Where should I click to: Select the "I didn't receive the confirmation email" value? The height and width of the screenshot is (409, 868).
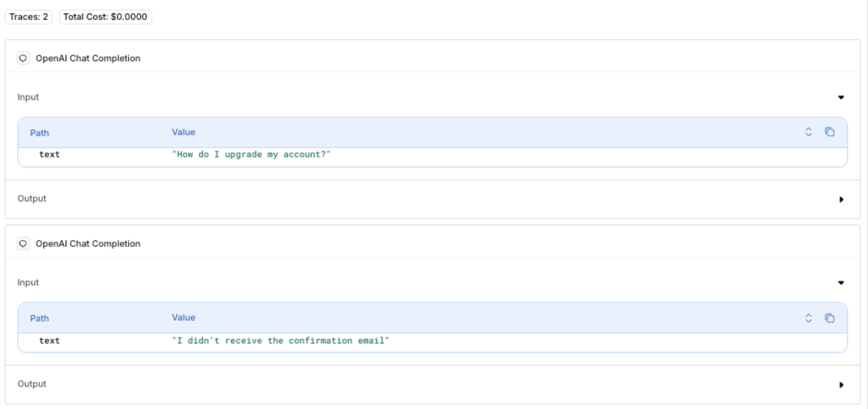[x=280, y=341]
